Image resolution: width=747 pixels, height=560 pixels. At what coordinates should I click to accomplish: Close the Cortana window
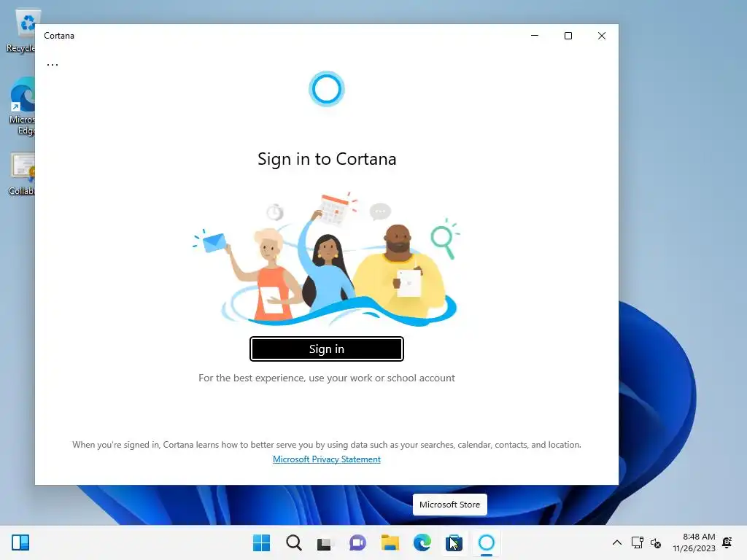(x=602, y=36)
